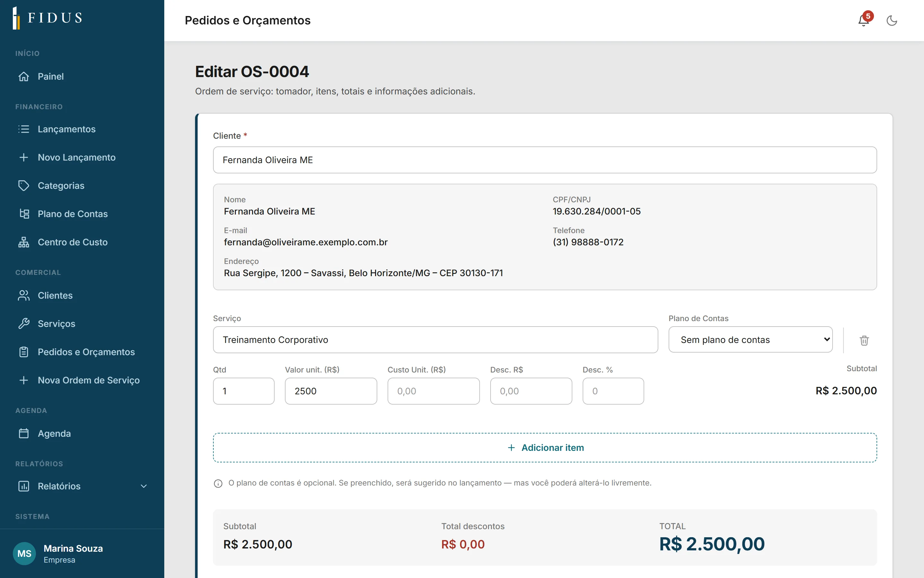This screenshot has width=924, height=578.
Task: Click the email fernanda@oliveirame.exemplo.com.br
Action: pyautogui.click(x=305, y=242)
